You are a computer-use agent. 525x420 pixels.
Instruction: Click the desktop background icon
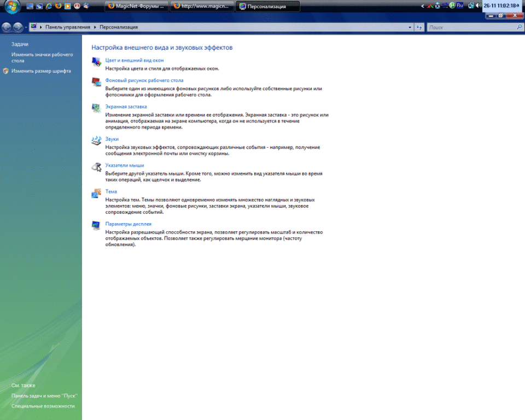96,82
